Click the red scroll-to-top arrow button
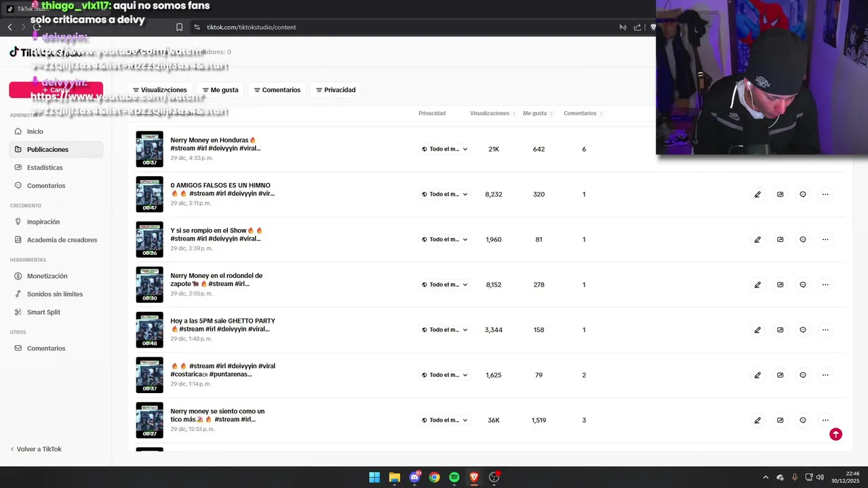Screen dimensions: 868x488 point(835,434)
